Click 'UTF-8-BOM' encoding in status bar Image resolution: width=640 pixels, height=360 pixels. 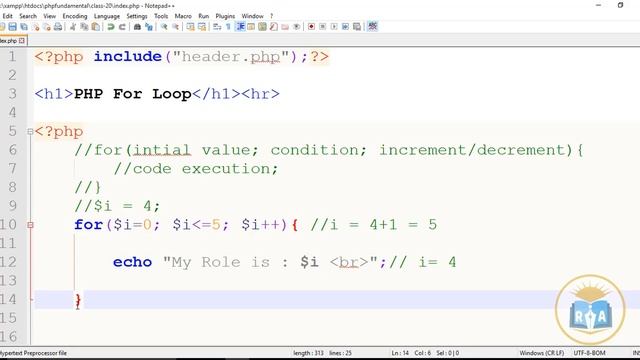click(589, 353)
